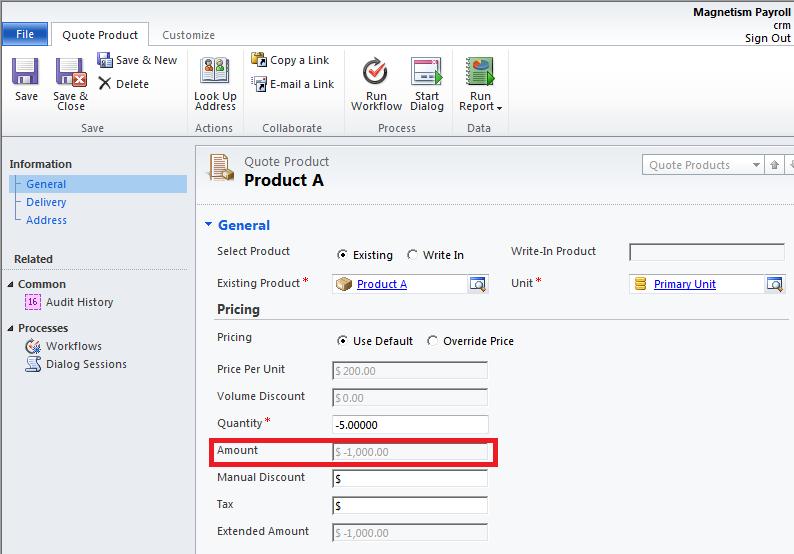The image size is (794, 554).
Task: Open Audit History in the sidebar
Action: click(79, 302)
